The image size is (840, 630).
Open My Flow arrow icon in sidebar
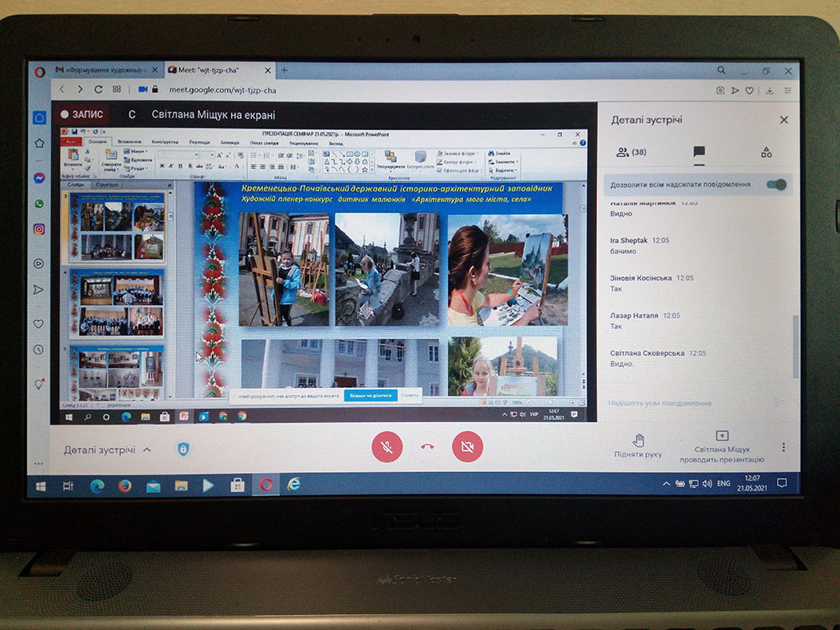[x=39, y=290]
